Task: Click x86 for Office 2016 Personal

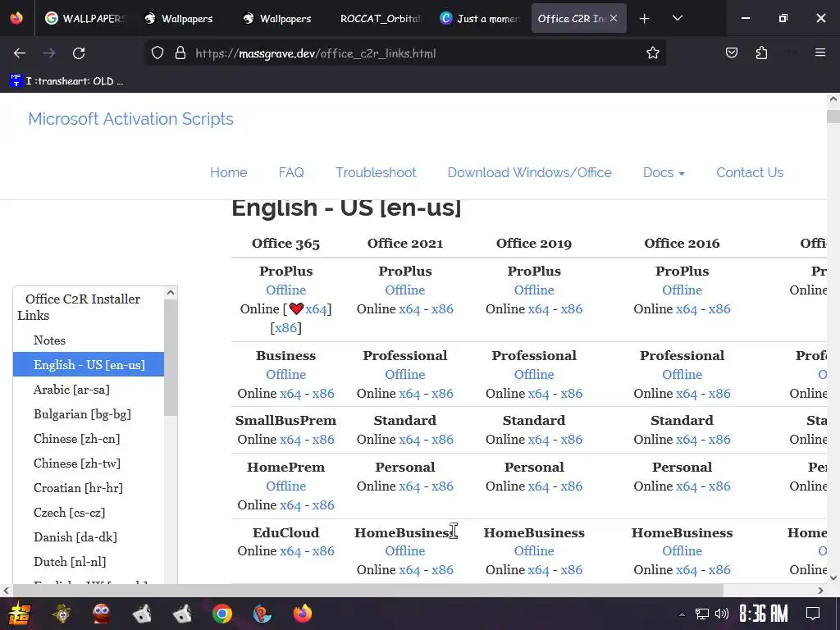Action: pos(719,486)
